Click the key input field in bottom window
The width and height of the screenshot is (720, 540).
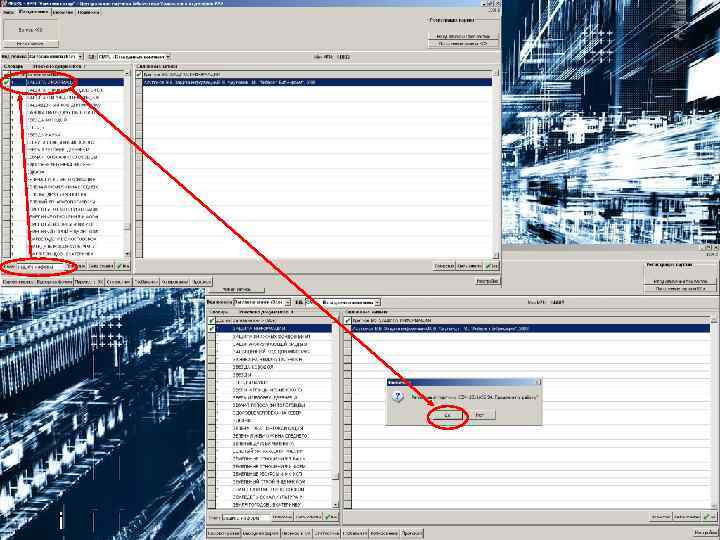tap(246, 518)
